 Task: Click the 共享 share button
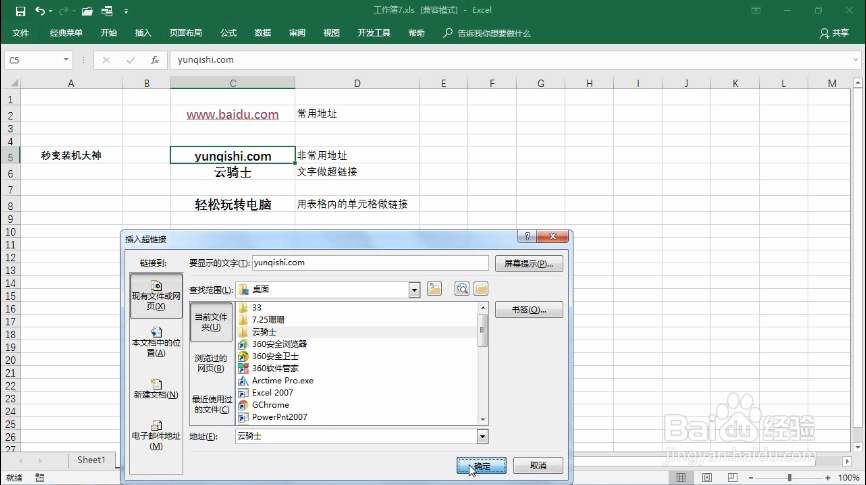pos(835,33)
